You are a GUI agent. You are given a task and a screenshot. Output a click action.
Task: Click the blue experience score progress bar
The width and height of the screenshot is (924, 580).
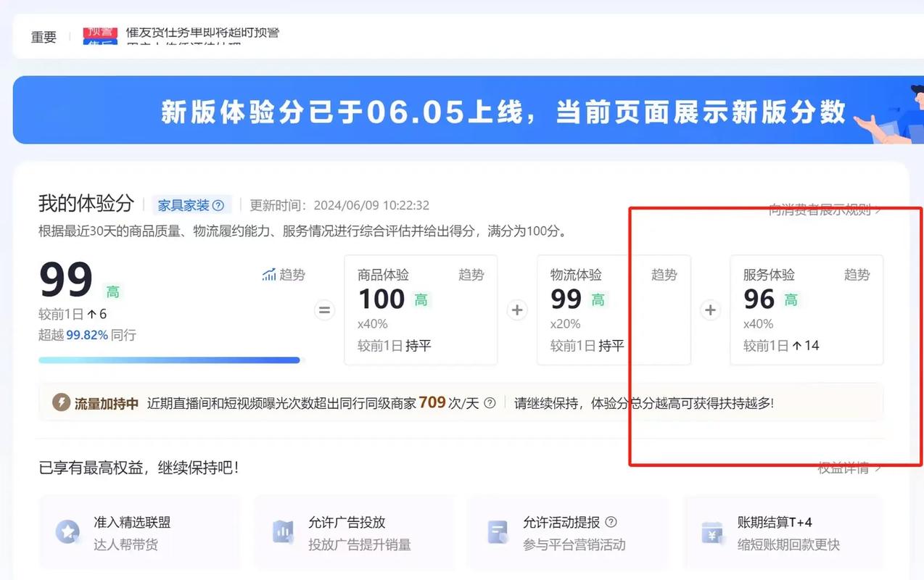tap(169, 360)
